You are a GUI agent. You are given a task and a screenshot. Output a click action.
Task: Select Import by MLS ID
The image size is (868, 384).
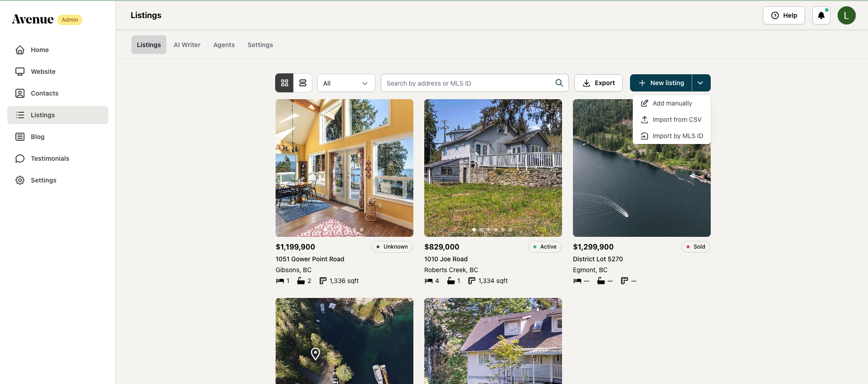coord(671,136)
